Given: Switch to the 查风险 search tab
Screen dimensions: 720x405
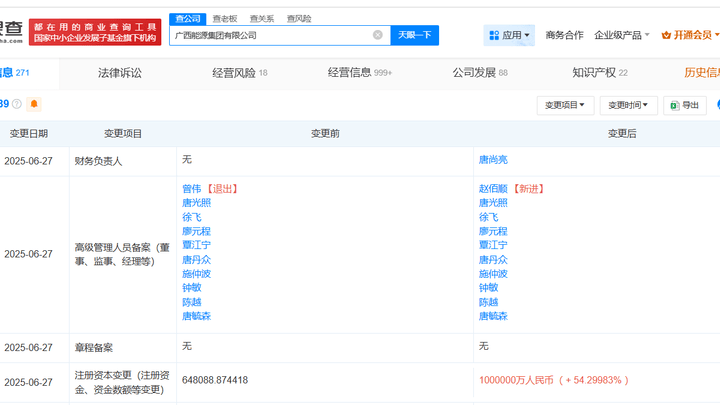Looking at the screenshot, I should [299, 19].
